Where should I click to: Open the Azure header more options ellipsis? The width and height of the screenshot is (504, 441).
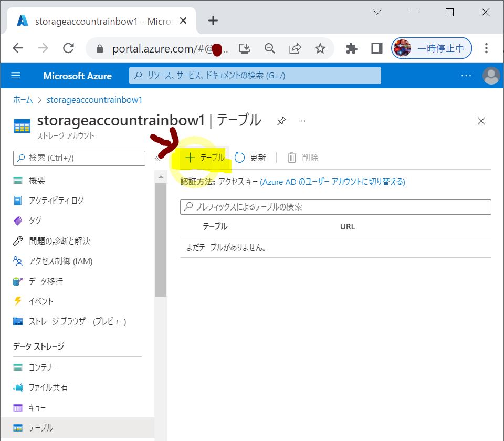466,76
